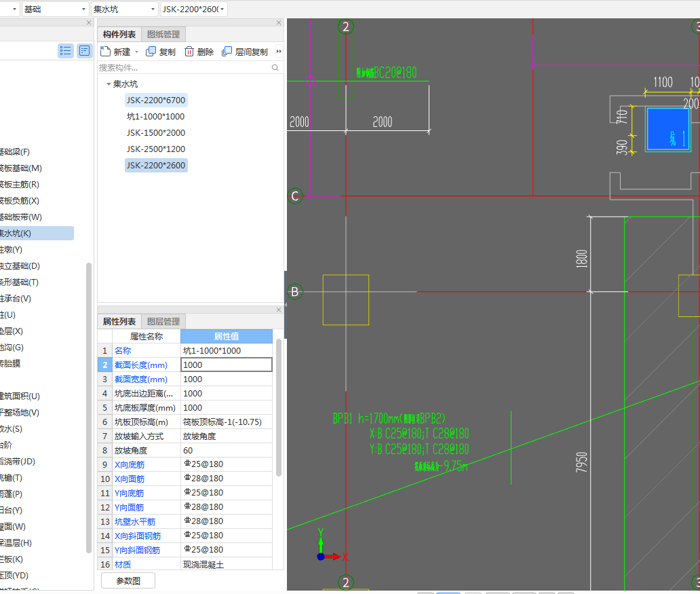Click the navigation panel vertical scrollbar

(89, 407)
